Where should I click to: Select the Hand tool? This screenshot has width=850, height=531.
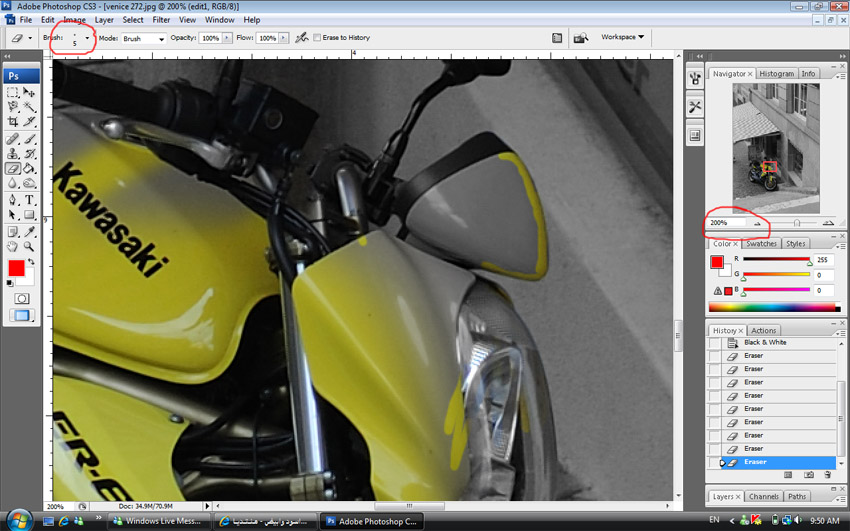(13, 247)
